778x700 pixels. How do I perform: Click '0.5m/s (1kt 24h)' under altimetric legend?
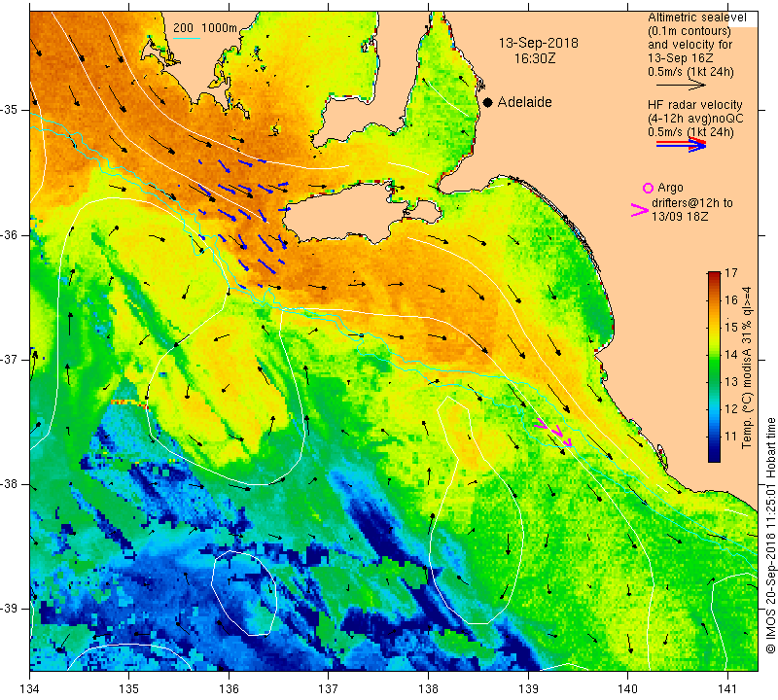[x=690, y=72]
